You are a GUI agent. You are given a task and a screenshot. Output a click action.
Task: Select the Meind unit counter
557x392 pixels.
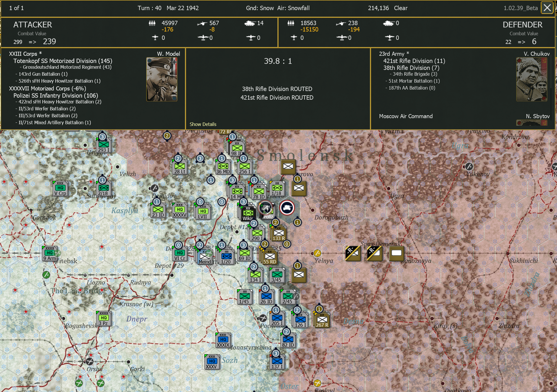205,257
